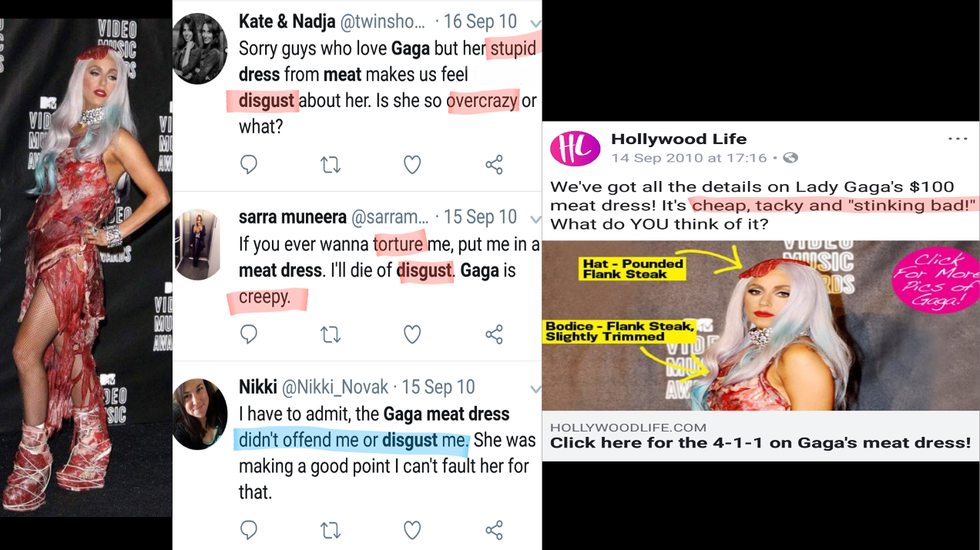Viewport: 980px width, 550px height.
Task: Like Nikki's tweet with the heart
Action: [411, 530]
